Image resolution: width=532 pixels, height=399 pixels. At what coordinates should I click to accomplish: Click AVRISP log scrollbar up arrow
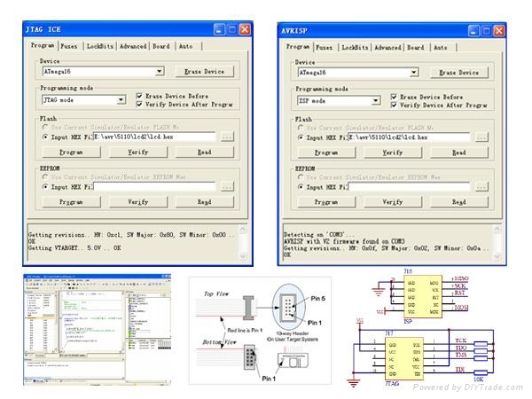(x=497, y=230)
